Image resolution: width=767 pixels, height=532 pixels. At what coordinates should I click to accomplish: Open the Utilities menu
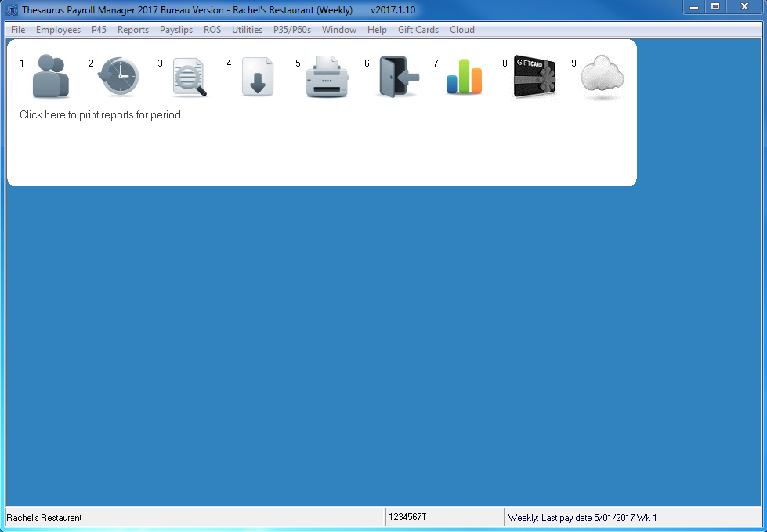point(247,30)
